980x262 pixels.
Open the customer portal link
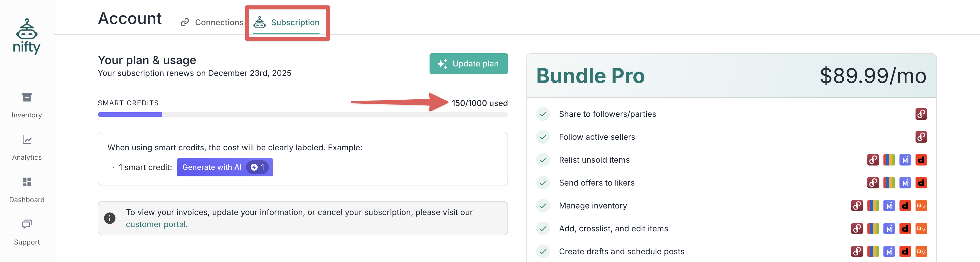(156, 224)
